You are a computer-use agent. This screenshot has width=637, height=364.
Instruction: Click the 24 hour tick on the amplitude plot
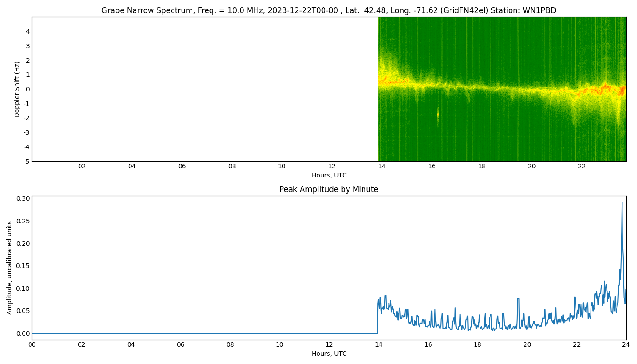tap(626, 344)
